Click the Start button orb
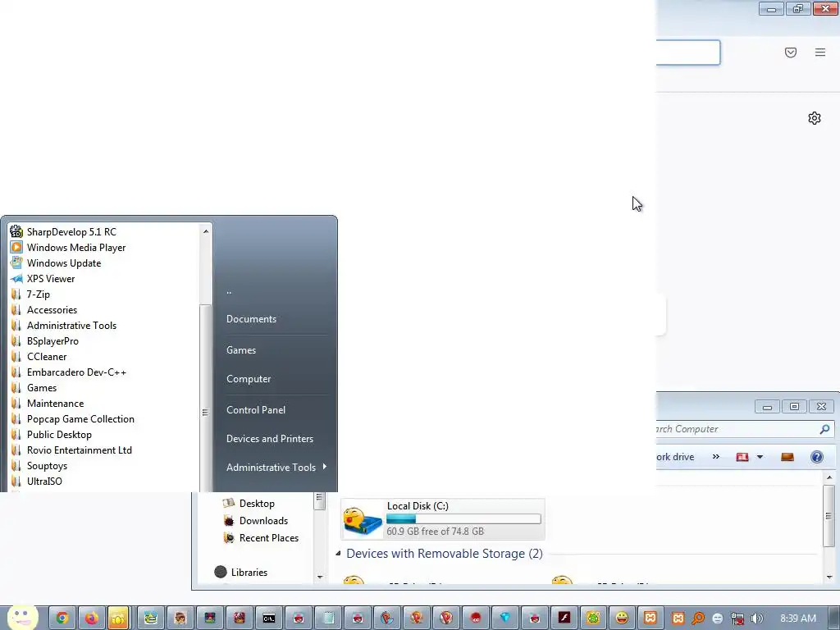840x630 pixels. [x=22, y=617]
